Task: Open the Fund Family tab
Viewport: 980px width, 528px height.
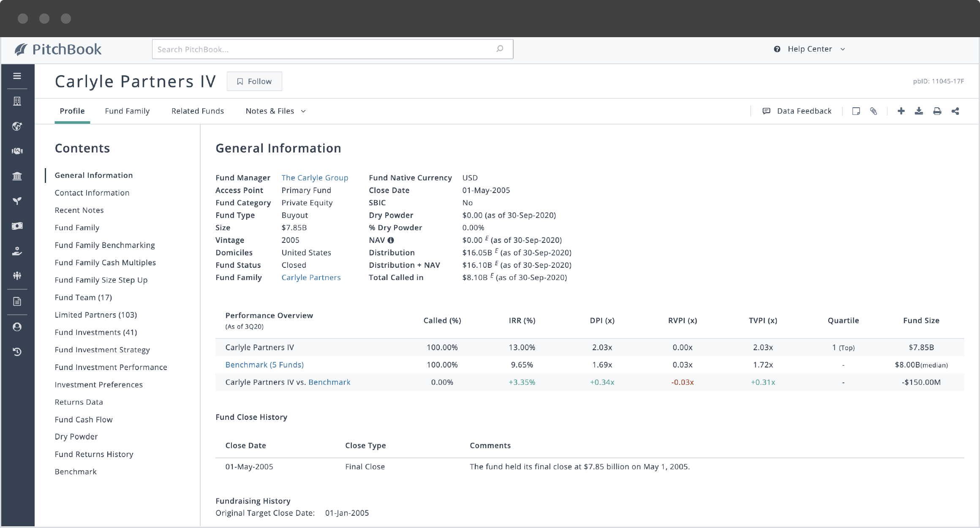Action: point(127,111)
